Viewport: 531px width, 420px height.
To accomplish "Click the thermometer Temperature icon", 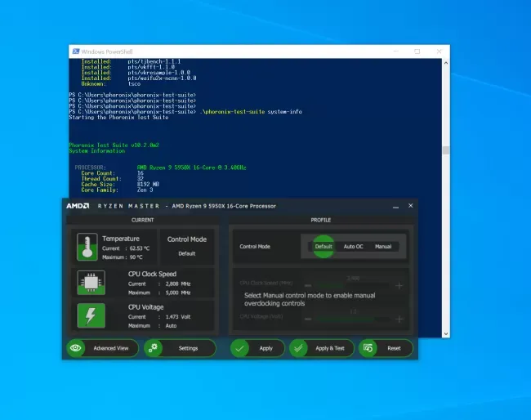I will tap(87, 247).
